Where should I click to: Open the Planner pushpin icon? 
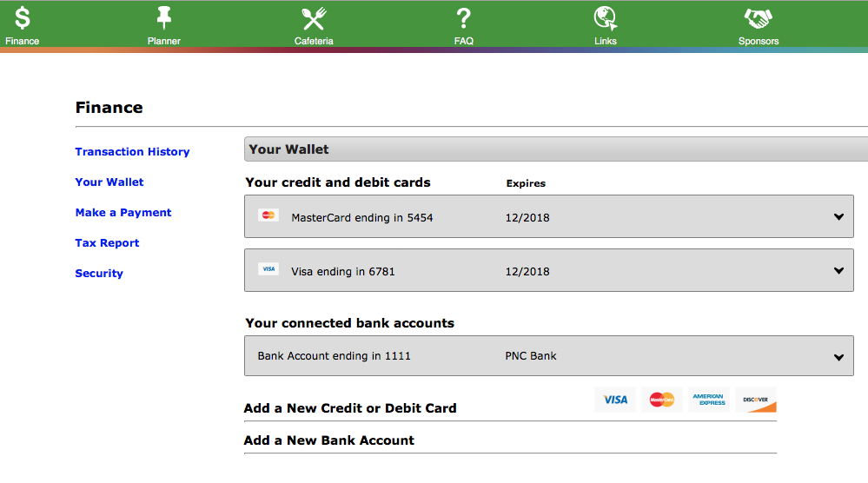click(163, 18)
